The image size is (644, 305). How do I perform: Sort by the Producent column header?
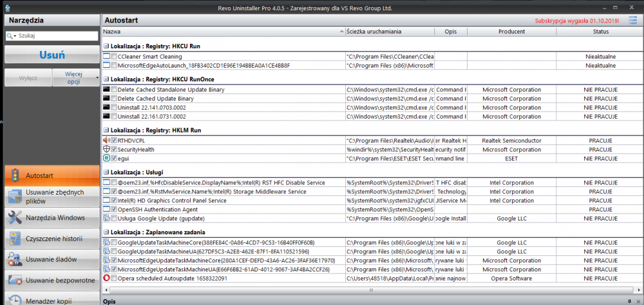click(511, 32)
